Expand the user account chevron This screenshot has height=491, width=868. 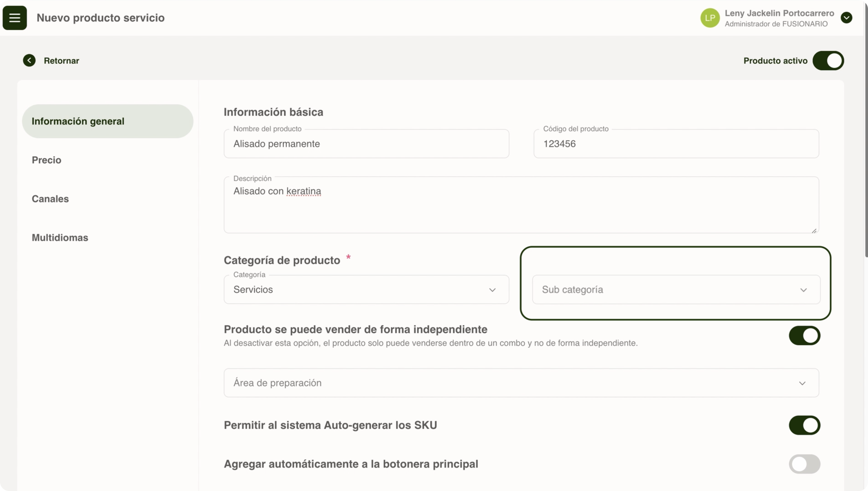click(846, 17)
